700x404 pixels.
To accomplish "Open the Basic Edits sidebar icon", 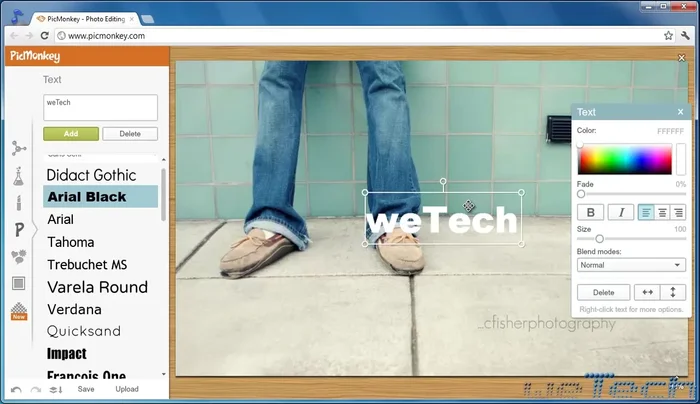I will [18, 148].
